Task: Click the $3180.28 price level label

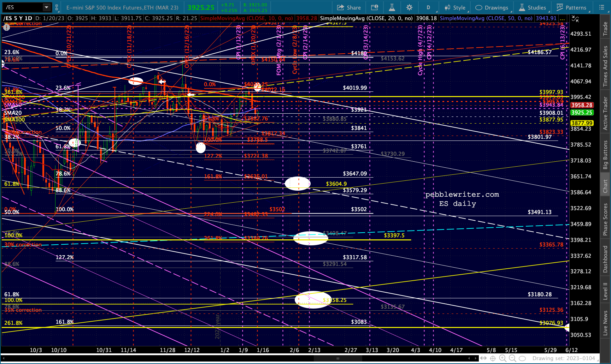Action: tap(540, 294)
